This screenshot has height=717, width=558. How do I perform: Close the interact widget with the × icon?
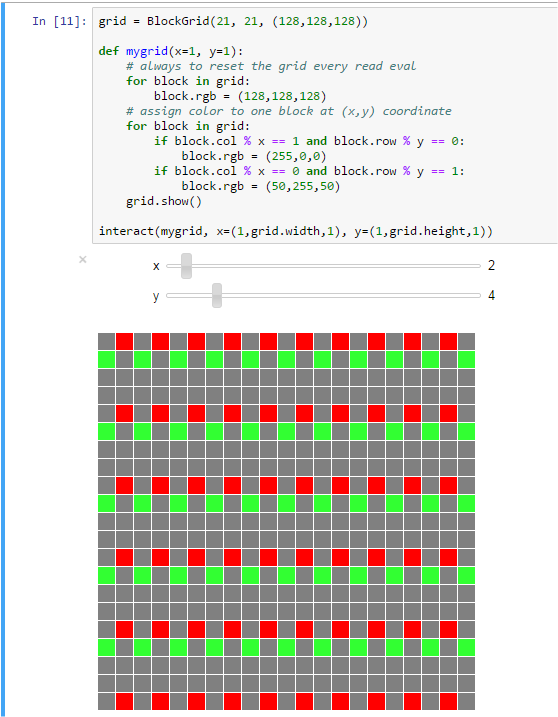click(82, 260)
